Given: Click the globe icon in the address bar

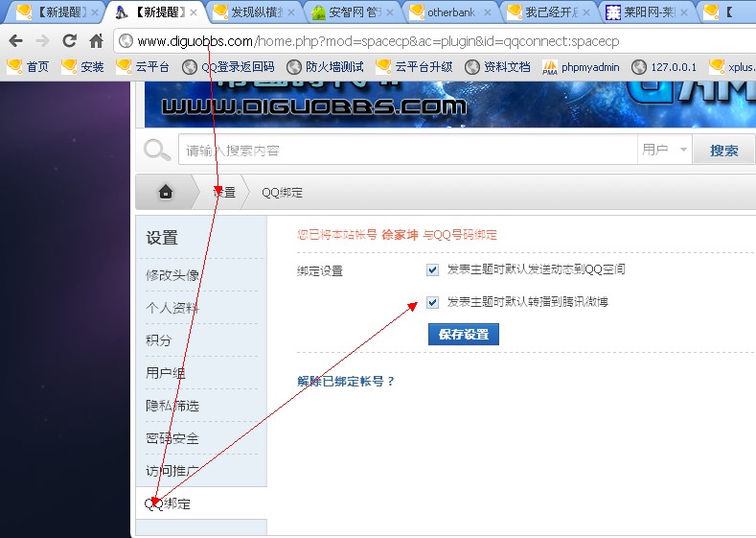Looking at the screenshot, I should [x=126, y=41].
